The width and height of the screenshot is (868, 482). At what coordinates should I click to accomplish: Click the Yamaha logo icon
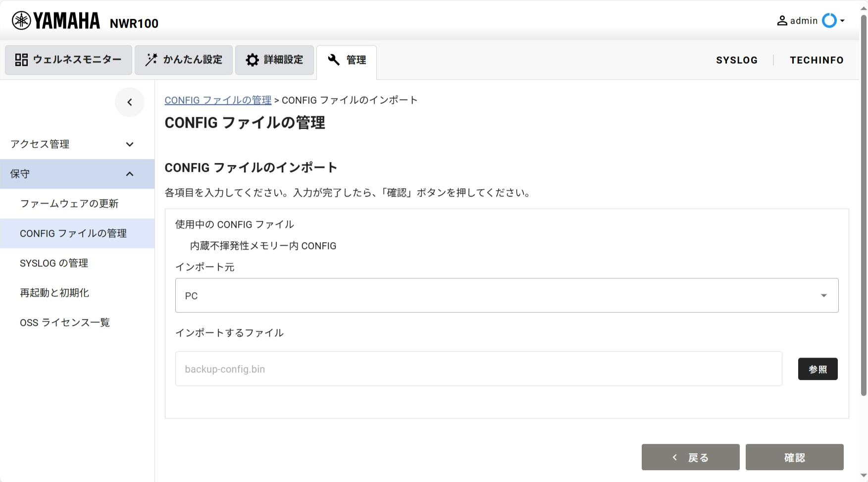(21, 21)
